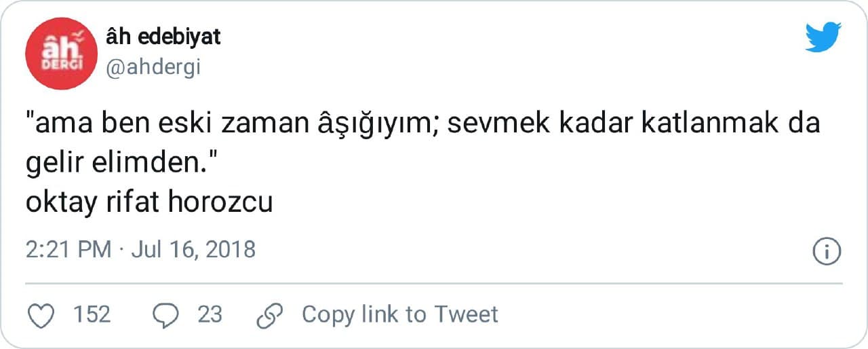The width and height of the screenshot is (868, 349).
Task: Open the "2:21 PM" timestamp
Action: point(68,250)
